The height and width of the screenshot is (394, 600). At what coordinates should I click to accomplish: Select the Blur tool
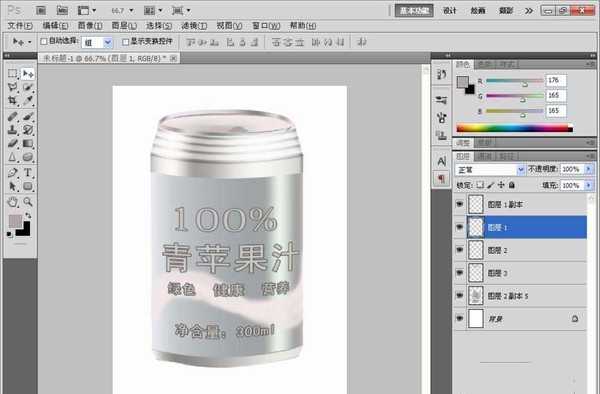pos(13,157)
